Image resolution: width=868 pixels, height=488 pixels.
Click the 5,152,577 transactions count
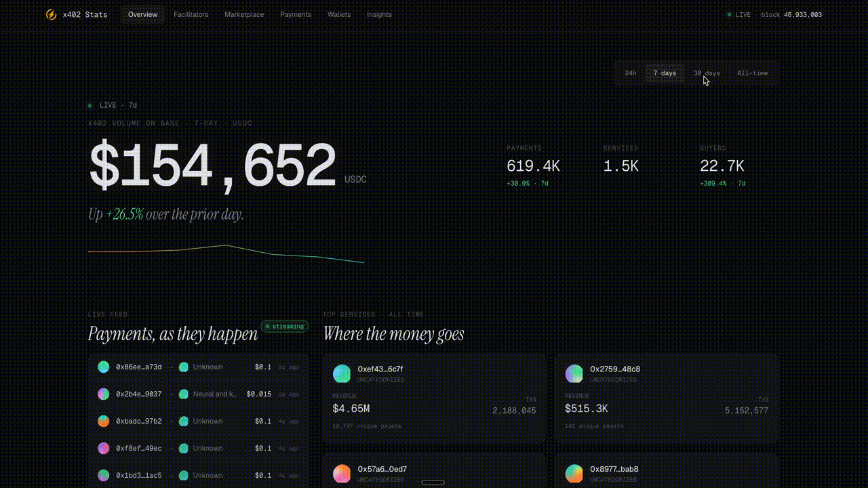tap(747, 411)
